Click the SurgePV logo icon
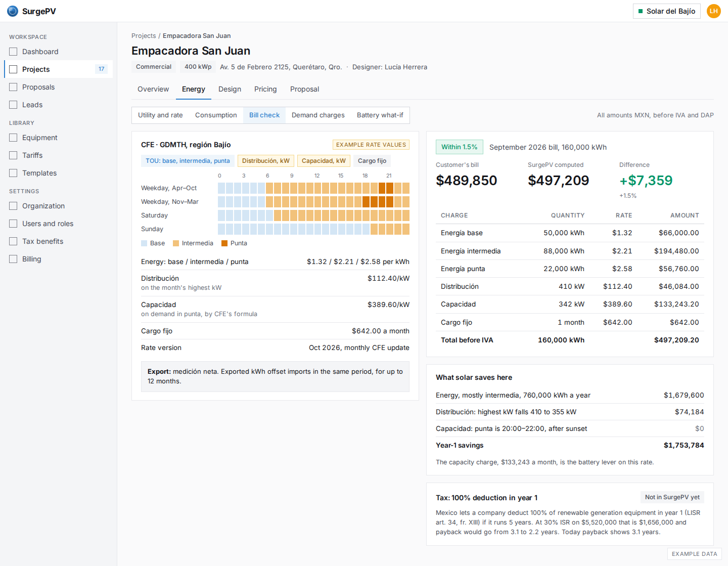 (x=13, y=11)
